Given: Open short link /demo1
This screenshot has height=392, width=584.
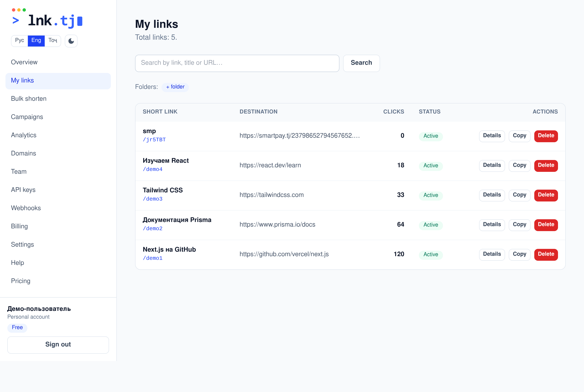Looking at the screenshot, I should (153, 258).
